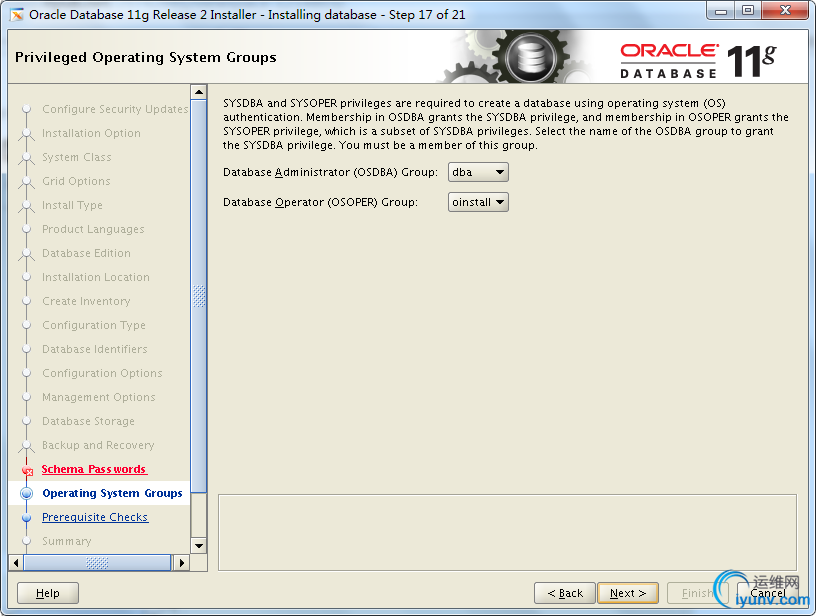The image size is (816, 616).
Task: Open the OSDBA group dropdown showing dba
Action: [x=478, y=172]
